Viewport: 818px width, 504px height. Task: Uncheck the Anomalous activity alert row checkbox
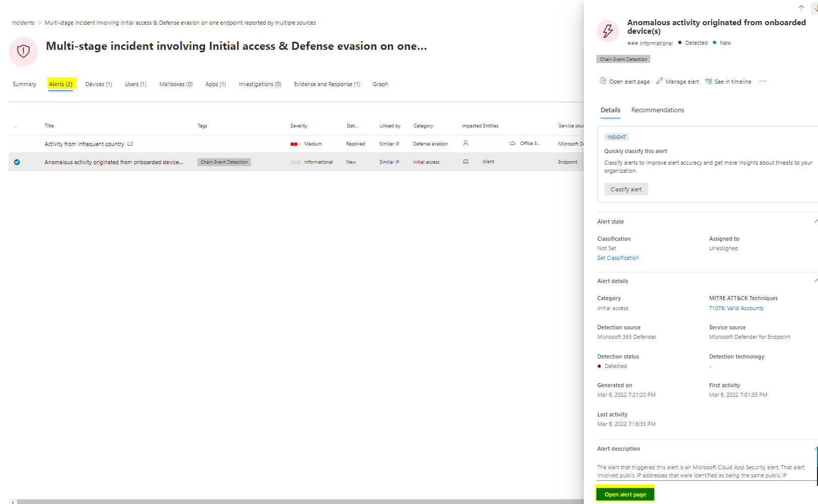[x=17, y=162]
